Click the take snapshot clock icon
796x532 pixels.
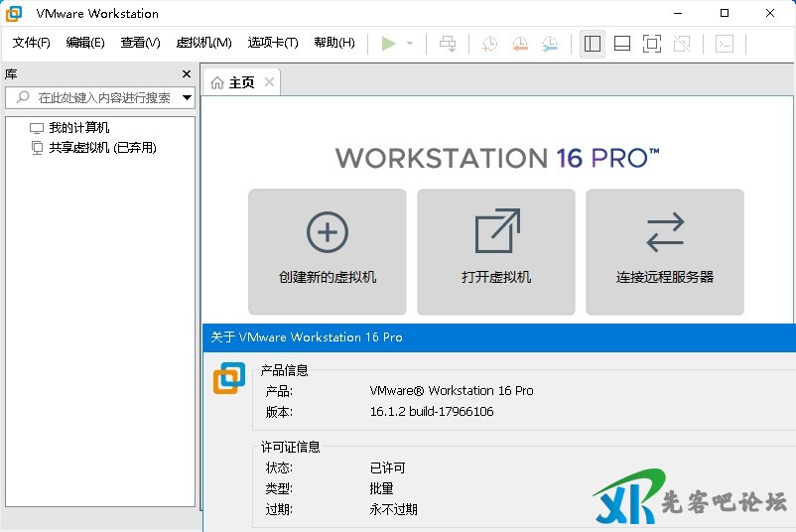coord(489,44)
